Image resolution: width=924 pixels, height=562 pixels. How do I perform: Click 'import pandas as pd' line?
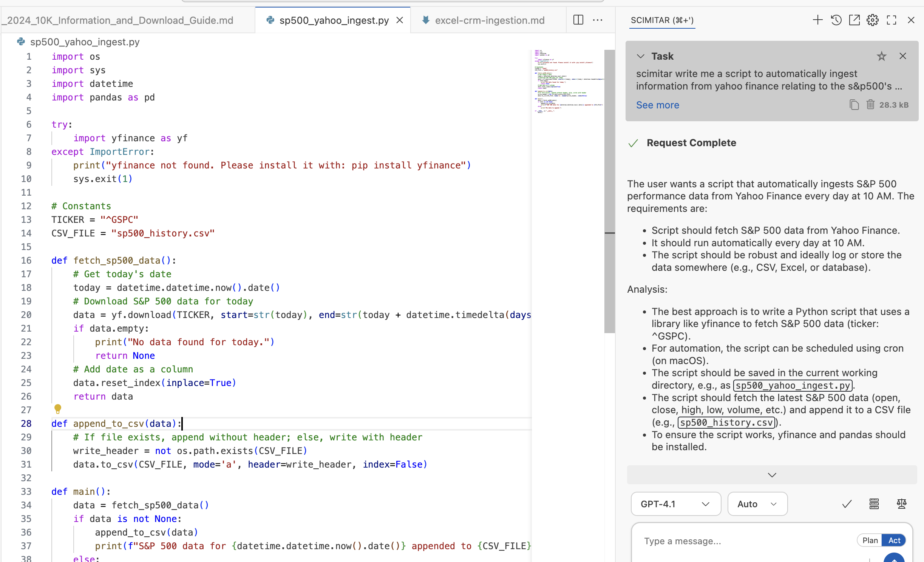(103, 97)
